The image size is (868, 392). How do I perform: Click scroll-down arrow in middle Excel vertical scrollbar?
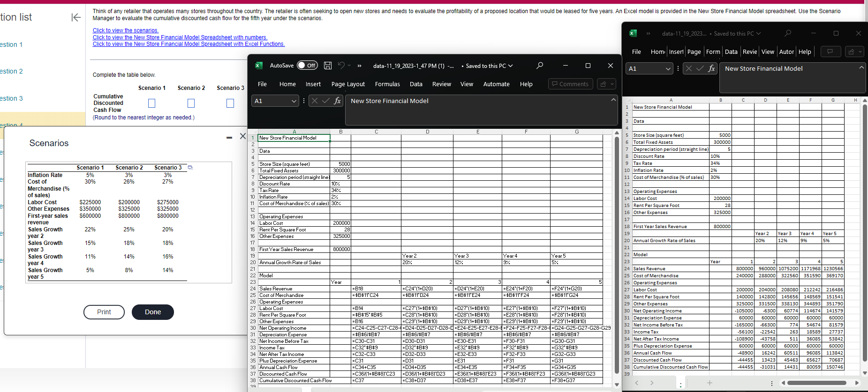click(x=617, y=385)
